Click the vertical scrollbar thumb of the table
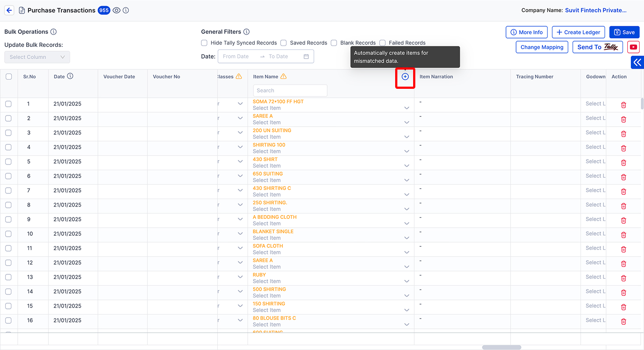Viewport: 644px width, 350px height. (642, 103)
